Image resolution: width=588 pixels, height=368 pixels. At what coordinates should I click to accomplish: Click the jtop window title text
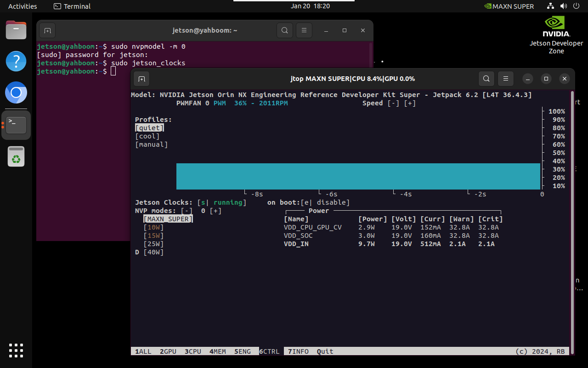click(353, 79)
